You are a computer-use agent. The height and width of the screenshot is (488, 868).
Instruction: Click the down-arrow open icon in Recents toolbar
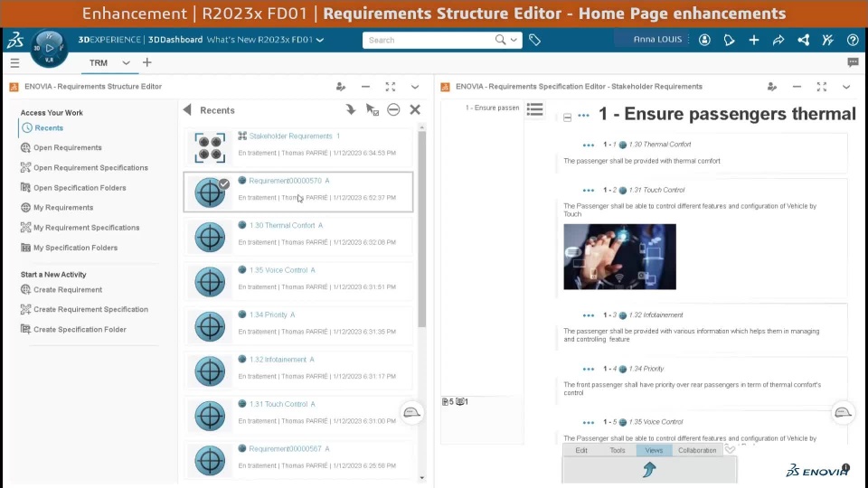click(x=351, y=109)
